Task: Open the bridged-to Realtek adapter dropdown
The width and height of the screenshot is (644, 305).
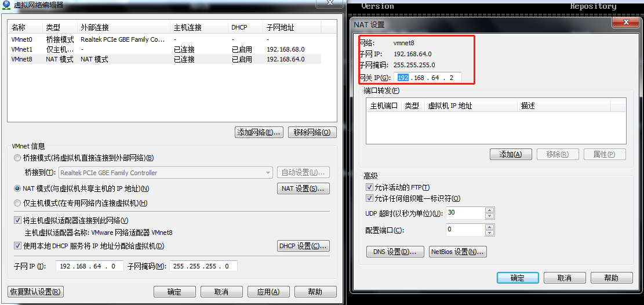Action: [x=166, y=173]
